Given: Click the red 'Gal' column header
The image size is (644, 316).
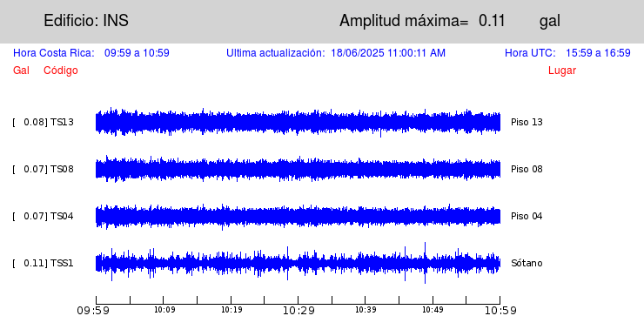Looking at the screenshot, I should click(x=21, y=71).
